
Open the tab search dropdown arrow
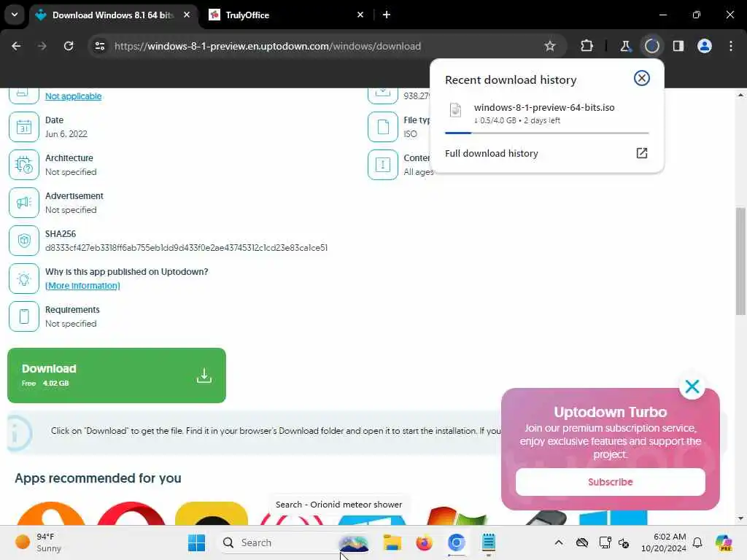click(15, 15)
